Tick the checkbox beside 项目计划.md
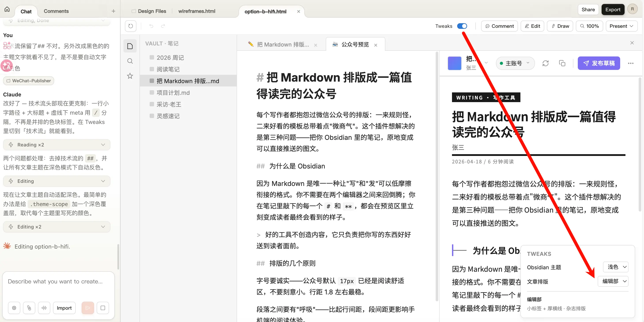Screen dimensions: 644x322 (152, 93)
